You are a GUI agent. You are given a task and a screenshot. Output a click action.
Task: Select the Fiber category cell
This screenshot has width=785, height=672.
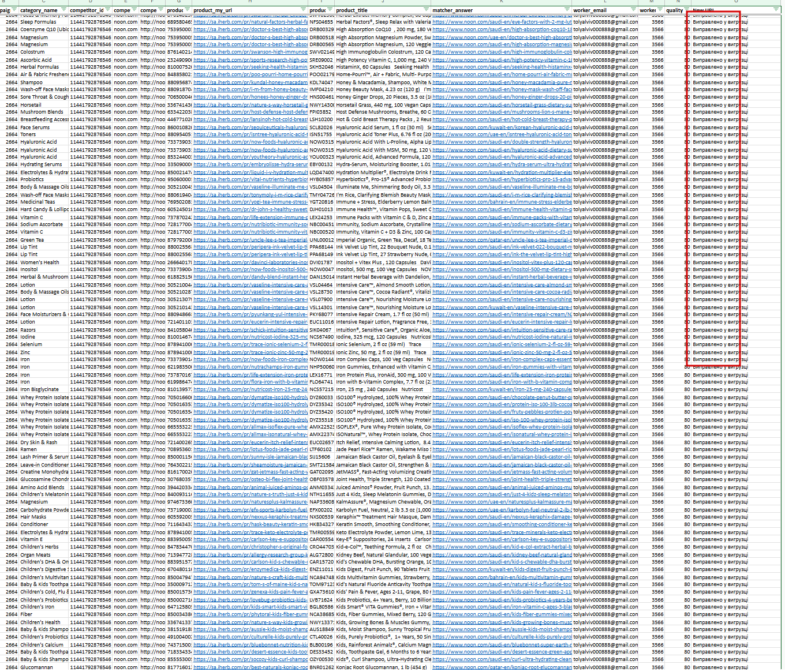(x=44, y=614)
